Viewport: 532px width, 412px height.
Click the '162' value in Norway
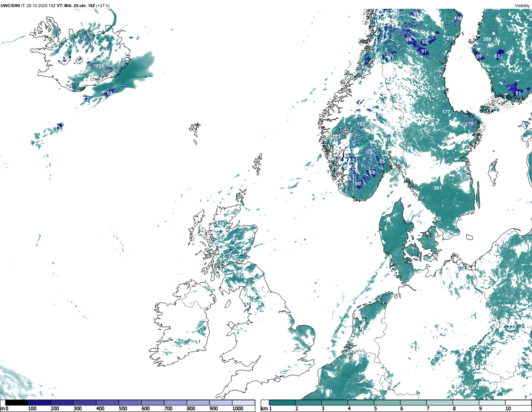click(361, 124)
